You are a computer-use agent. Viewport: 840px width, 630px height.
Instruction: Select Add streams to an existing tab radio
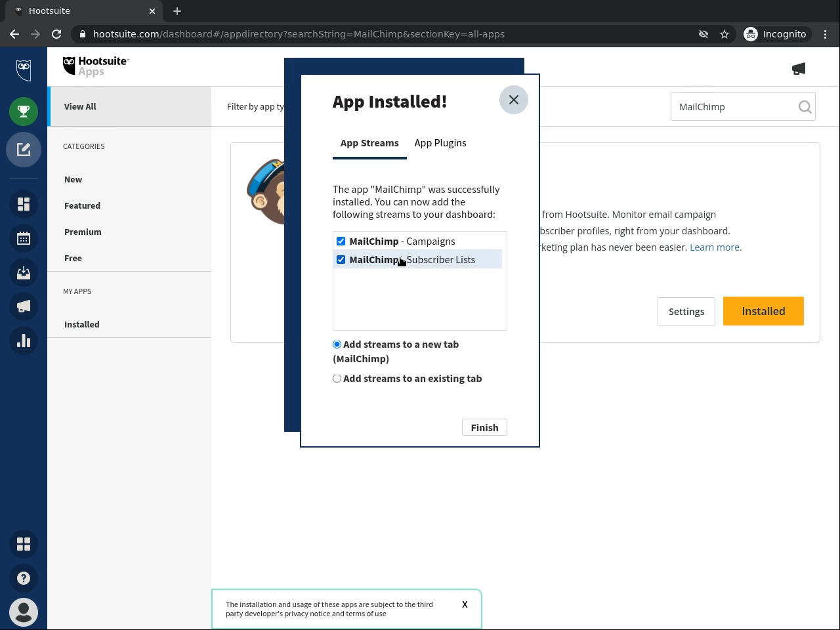coord(337,379)
